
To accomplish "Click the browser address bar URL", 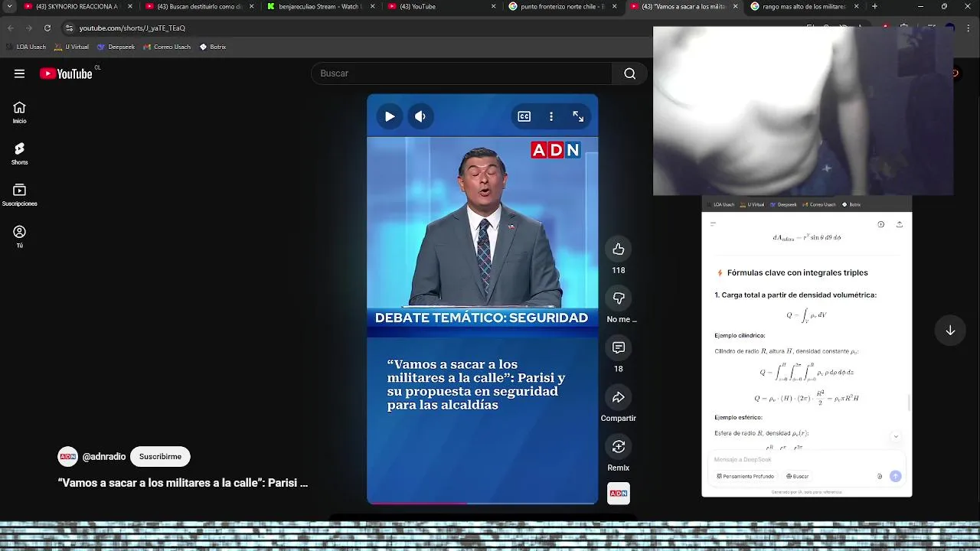I will point(132,28).
